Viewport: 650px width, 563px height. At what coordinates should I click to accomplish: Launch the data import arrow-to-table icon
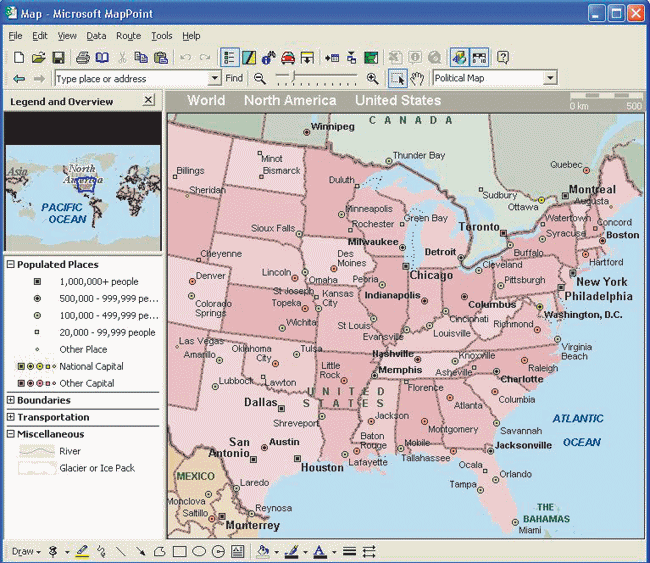pyautogui.click(x=332, y=58)
